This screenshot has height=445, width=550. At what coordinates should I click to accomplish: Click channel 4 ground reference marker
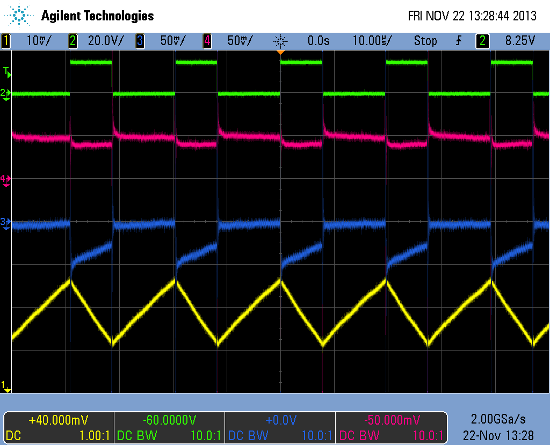[6, 180]
